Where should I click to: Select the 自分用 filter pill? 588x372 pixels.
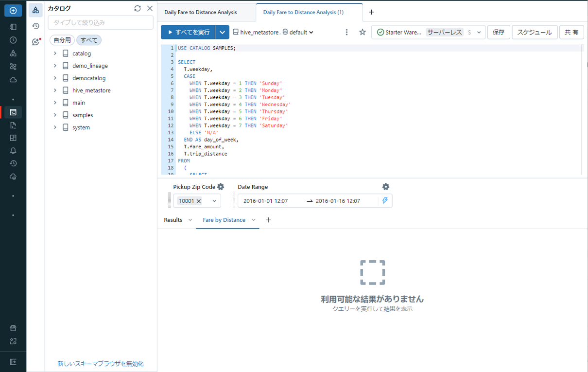click(x=62, y=40)
